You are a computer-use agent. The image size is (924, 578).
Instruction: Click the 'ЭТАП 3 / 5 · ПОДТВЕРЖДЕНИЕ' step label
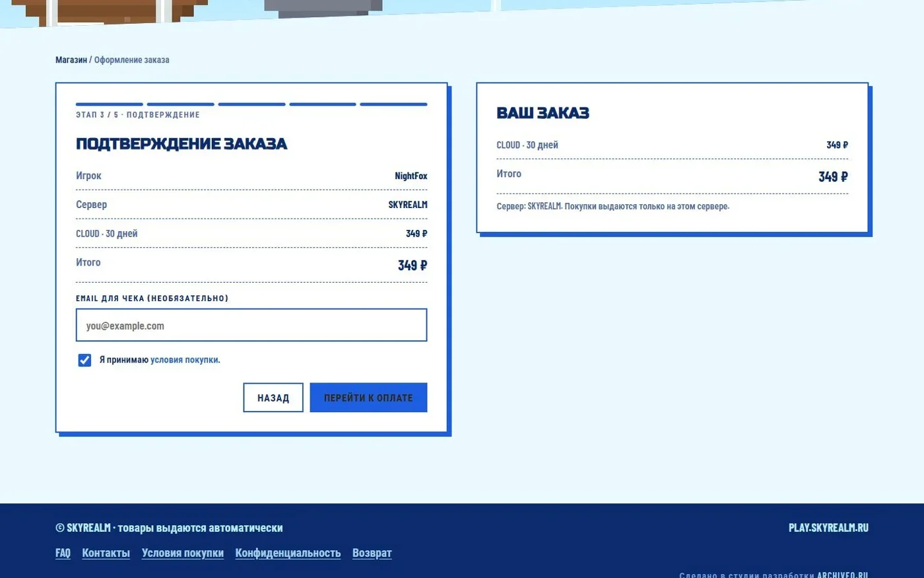(x=138, y=114)
